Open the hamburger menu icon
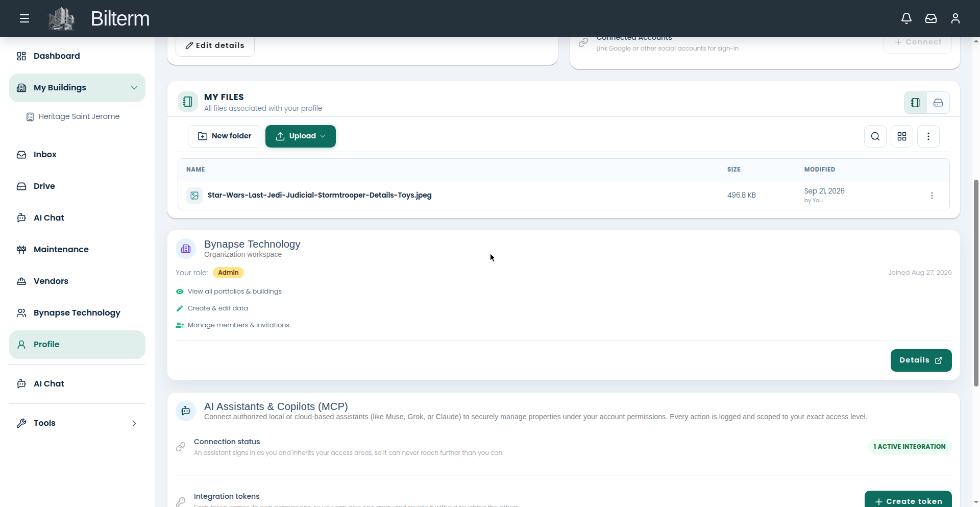This screenshot has height=507, width=980. (x=24, y=19)
